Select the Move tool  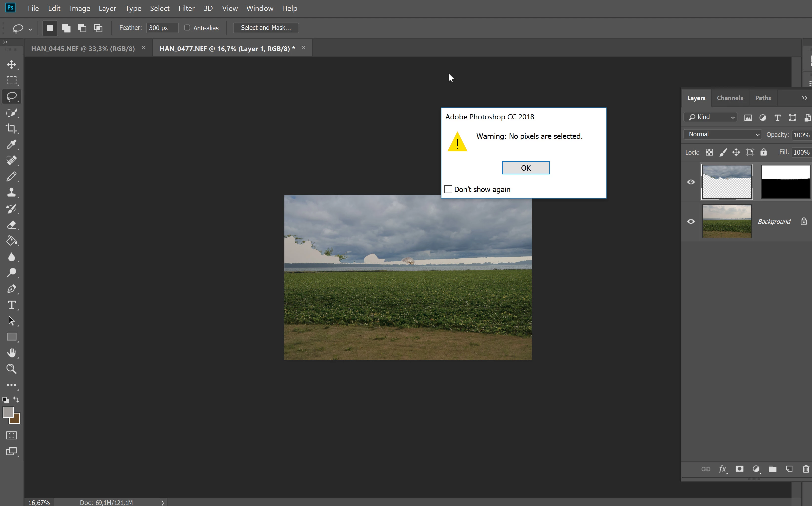click(11, 64)
